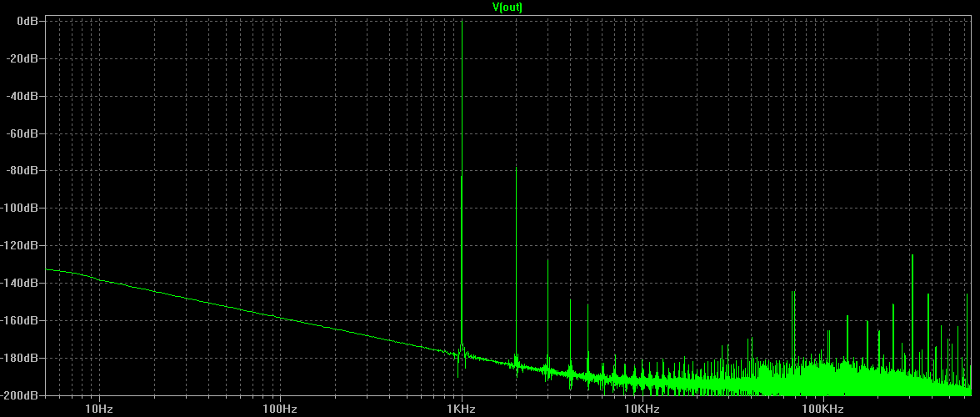Viewport: 980px width, 417px height.
Task: Click the 100Hz frequency label
Action: [279, 409]
